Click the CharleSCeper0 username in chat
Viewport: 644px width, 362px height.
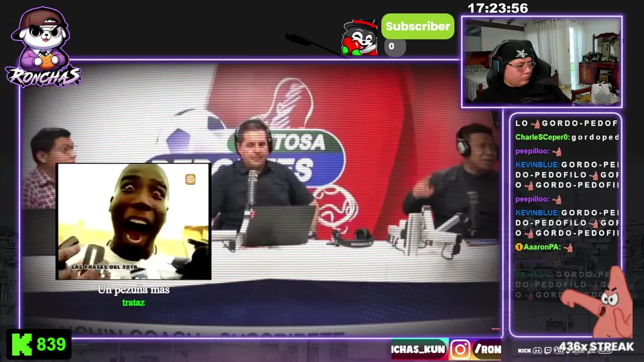[542, 137]
